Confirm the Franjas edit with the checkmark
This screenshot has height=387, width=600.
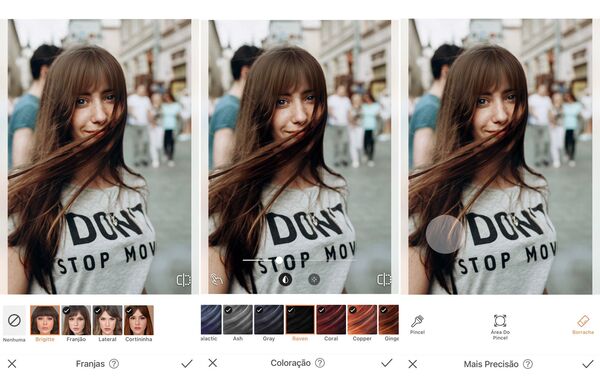pos(187,364)
